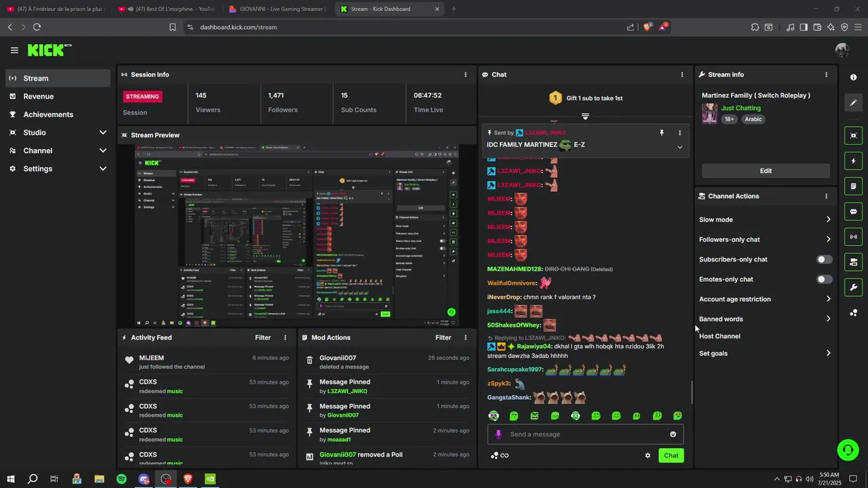Toggle the chat bubble widget icon
Viewport: 868px width, 488px height.
[854, 211]
